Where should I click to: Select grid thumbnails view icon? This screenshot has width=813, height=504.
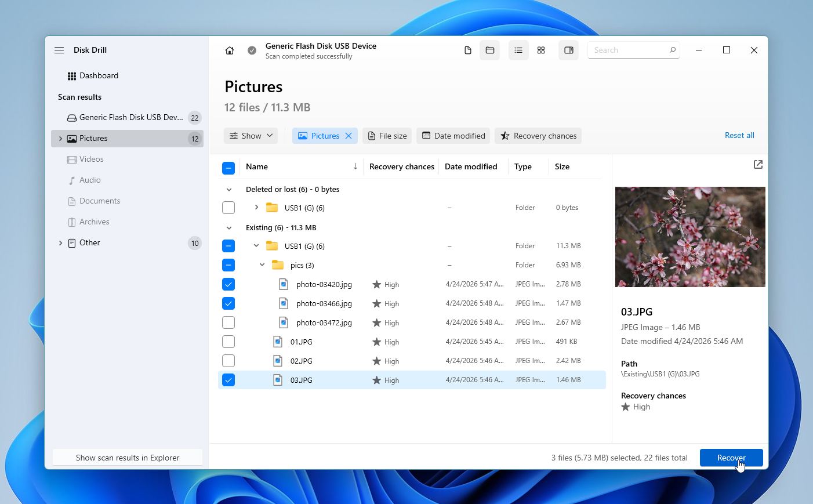point(541,50)
